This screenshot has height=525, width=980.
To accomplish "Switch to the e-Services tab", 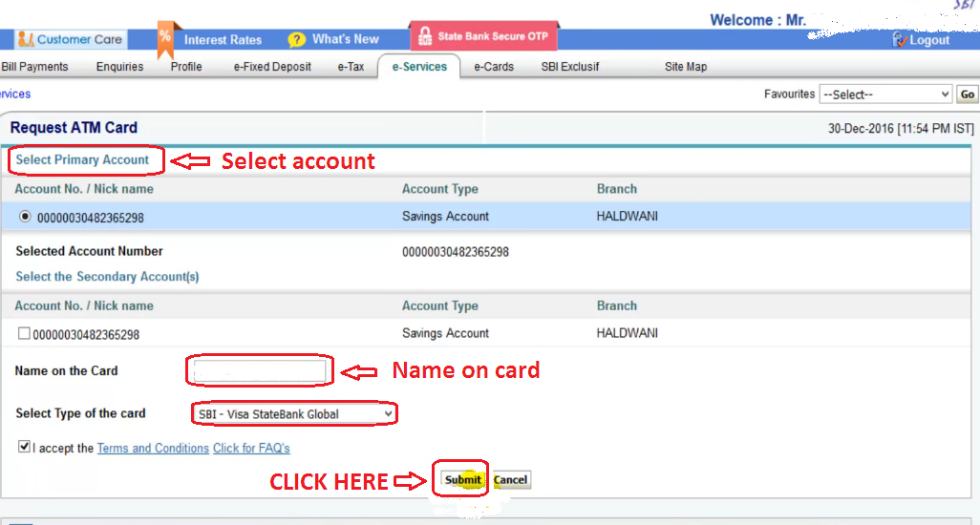I will (419, 66).
